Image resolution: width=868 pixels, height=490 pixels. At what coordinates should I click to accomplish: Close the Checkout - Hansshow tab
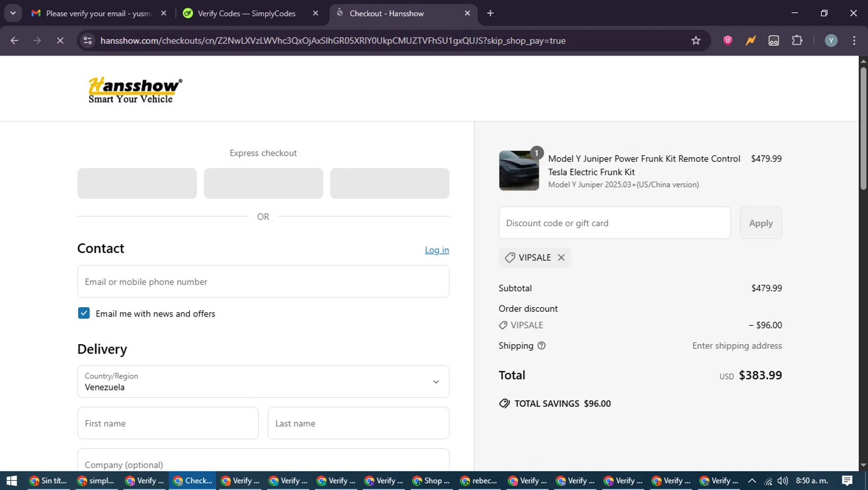coord(468,13)
